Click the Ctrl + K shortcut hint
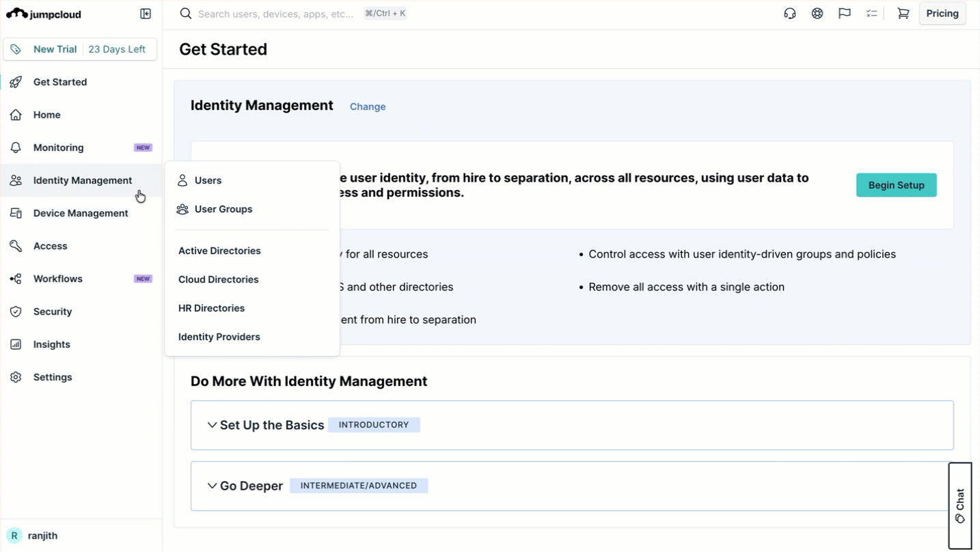 pyautogui.click(x=385, y=14)
